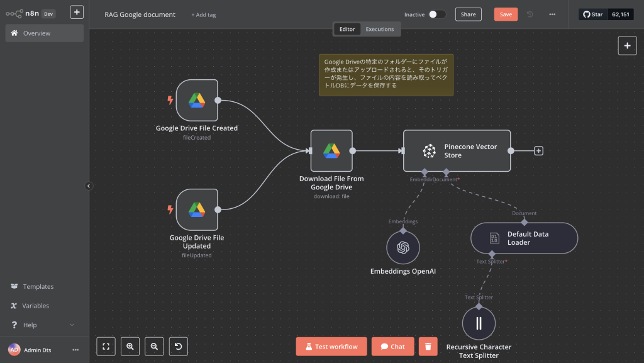This screenshot has height=363, width=644.
Task: Toggle the Inactive workflow switch on
Action: (x=437, y=14)
